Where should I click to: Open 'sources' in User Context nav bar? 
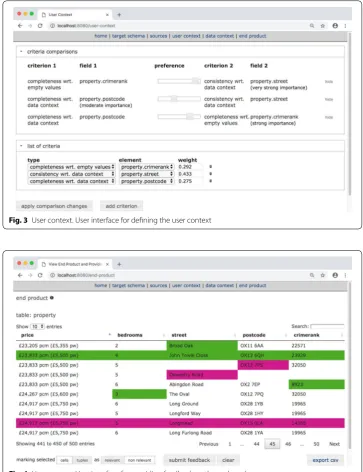(x=158, y=36)
